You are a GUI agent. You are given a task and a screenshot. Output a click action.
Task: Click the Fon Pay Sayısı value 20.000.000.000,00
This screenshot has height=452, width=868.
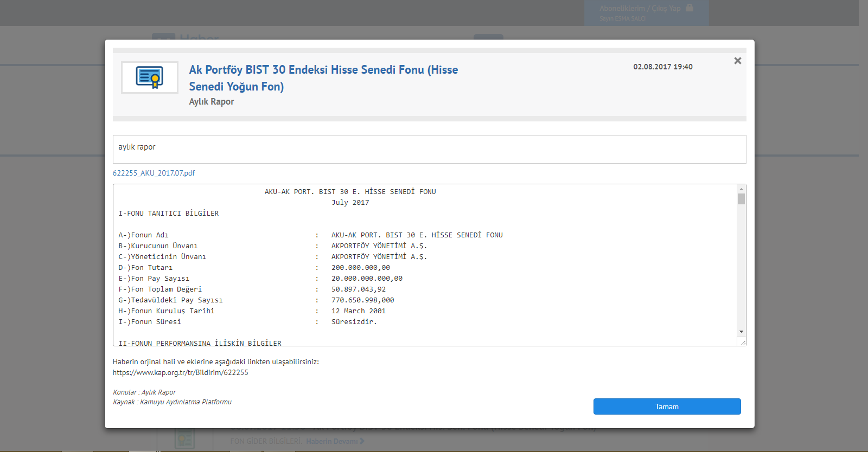pyautogui.click(x=367, y=279)
